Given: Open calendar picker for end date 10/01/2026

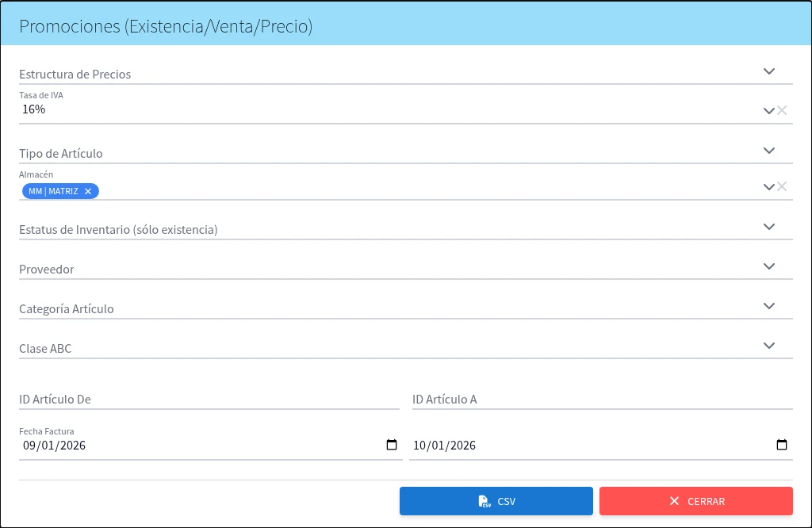Looking at the screenshot, I should (782, 445).
